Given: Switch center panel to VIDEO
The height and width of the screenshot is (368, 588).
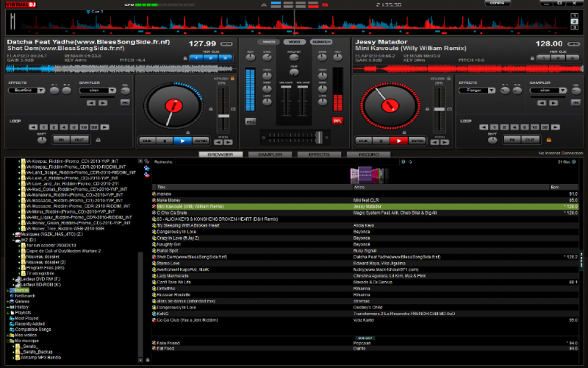Looking at the screenshot, I should coord(295,42).
